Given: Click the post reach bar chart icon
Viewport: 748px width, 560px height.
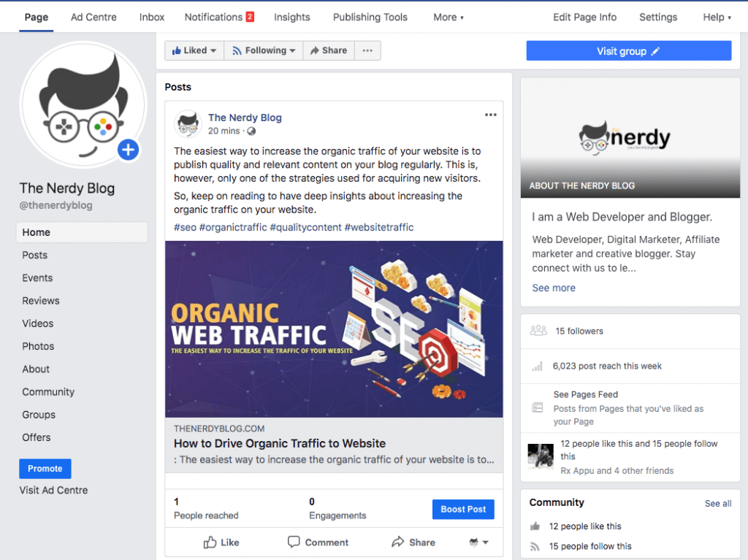Looking at the screenshot, I should (537, 367).
